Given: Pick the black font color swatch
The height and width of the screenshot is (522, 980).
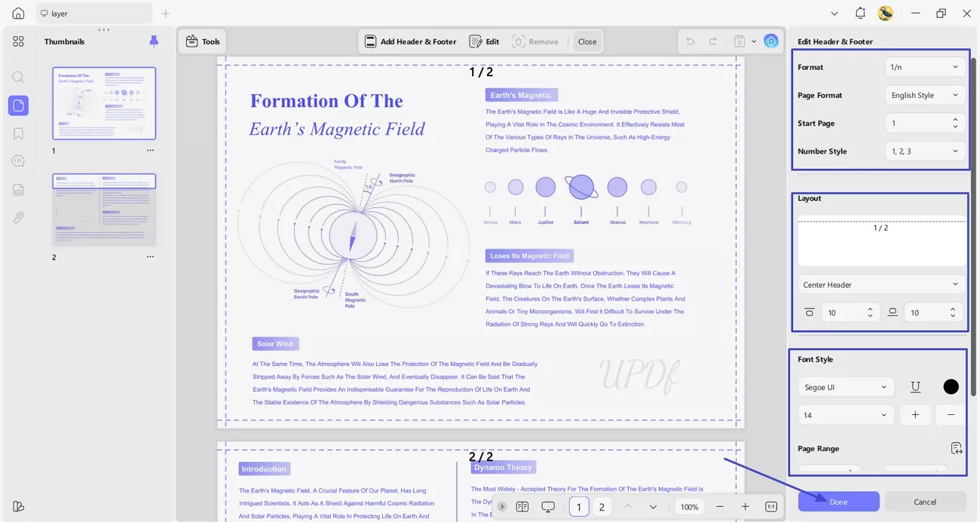Looking at the screenshot, I should tap(951, 386).
